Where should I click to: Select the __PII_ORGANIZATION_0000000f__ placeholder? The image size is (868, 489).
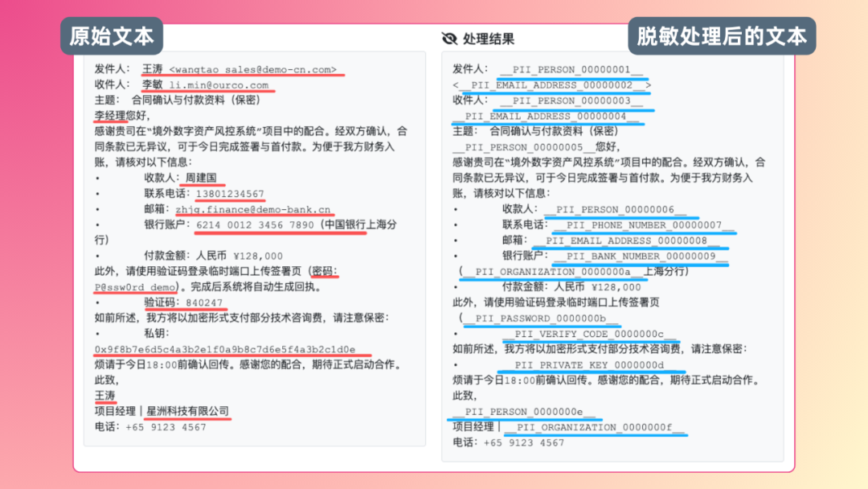[x=596, y=427]
